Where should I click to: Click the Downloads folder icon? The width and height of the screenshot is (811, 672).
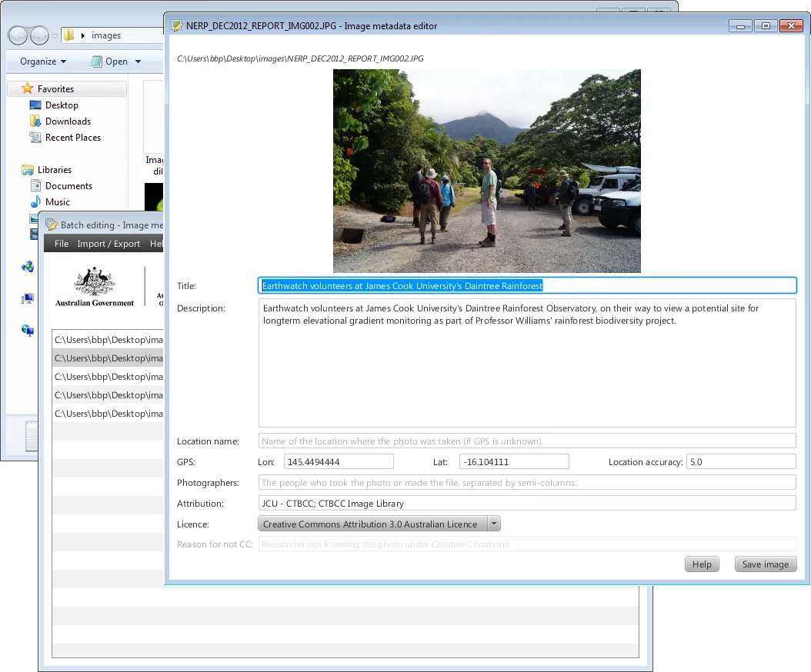35,121
